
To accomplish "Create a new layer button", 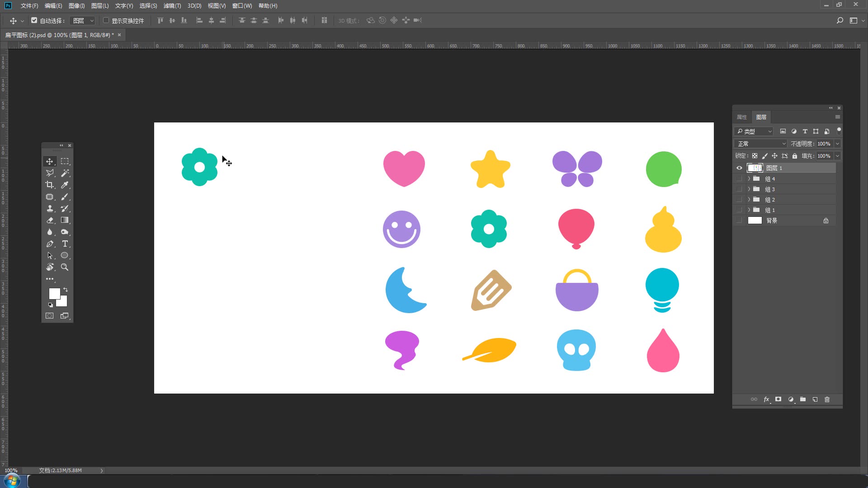I will (815, 399).
